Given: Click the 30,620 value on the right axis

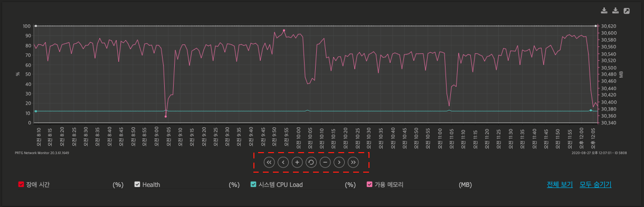Looking at the screenshot, I should [x=609, y=26].
